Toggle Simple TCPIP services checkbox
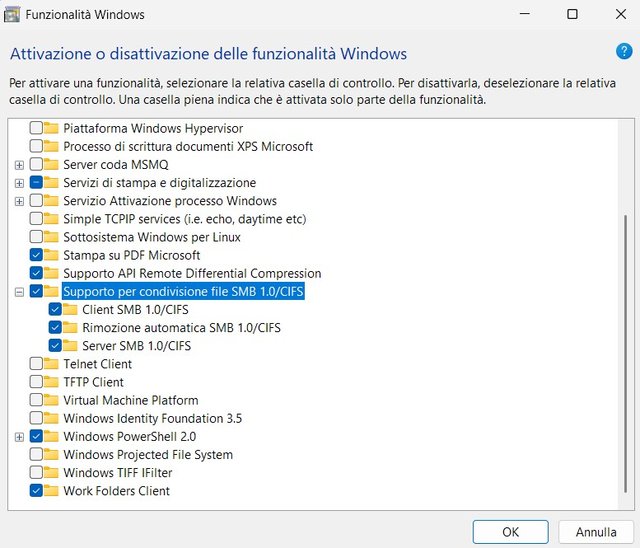 pyautogui.click(x=36, y=219)
